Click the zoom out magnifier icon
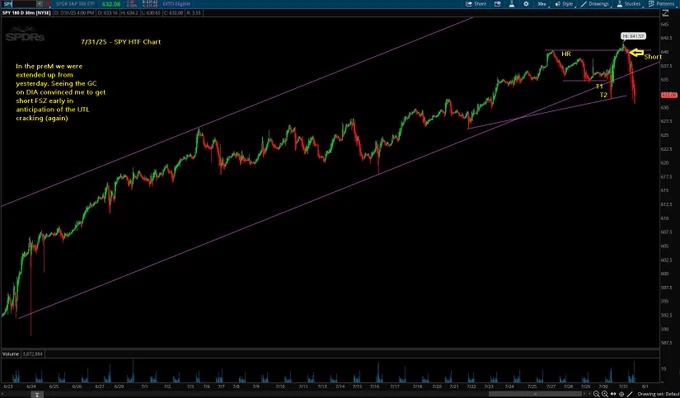 click(x=597, y=394)
